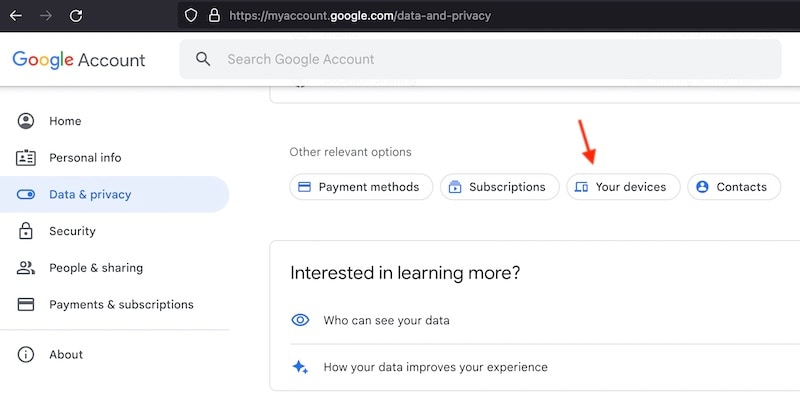The height and width of the screenshot is (407, 800).
Task: Click the padlock site security icon
Action: click(214, 15)
